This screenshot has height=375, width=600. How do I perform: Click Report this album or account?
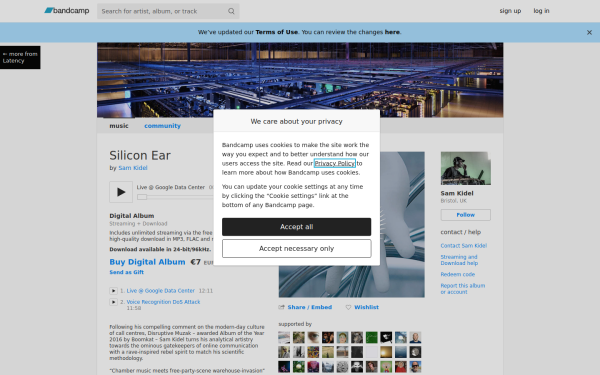pyautogui.click(x=463, y=289)
